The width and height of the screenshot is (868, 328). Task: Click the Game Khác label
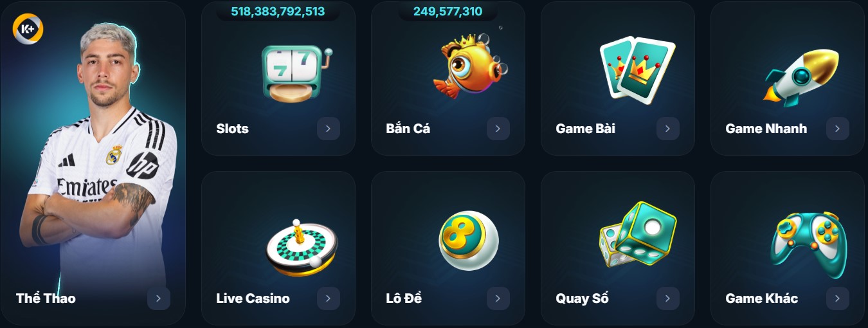tap(761, 298)
